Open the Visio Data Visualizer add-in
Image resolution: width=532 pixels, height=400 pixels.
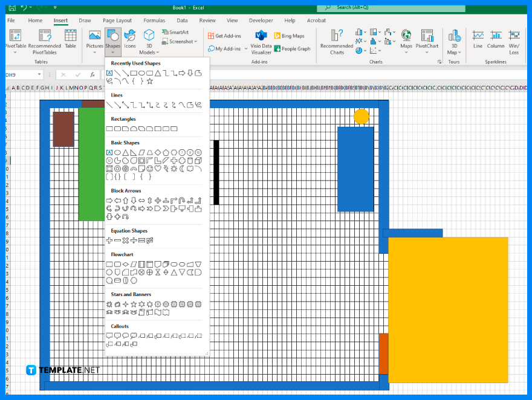pyautogui.click(x=261, y=42)
